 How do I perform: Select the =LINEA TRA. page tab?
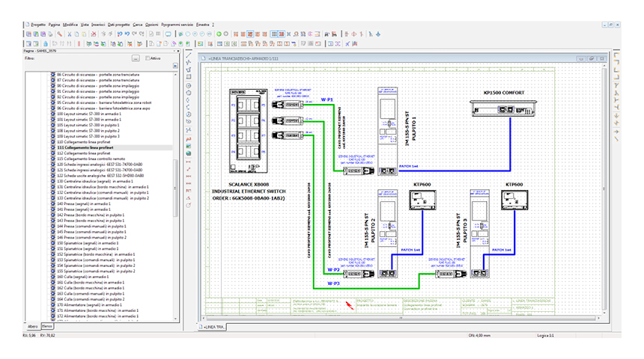coord(213,327)
